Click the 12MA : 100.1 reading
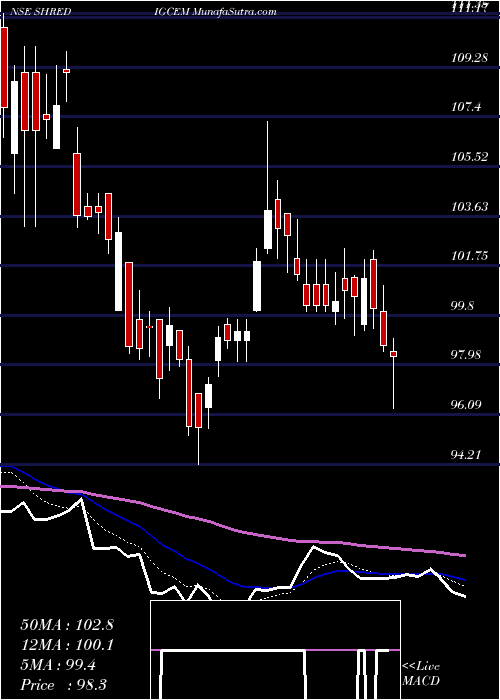The height and width of the screenshot is (700, 500). pyautogui.click(x=67, y=645)
